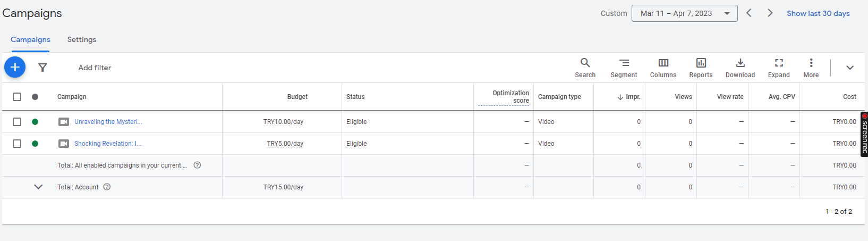
Task: Switch to the Settings tab
Action: (x=82, y=39)
